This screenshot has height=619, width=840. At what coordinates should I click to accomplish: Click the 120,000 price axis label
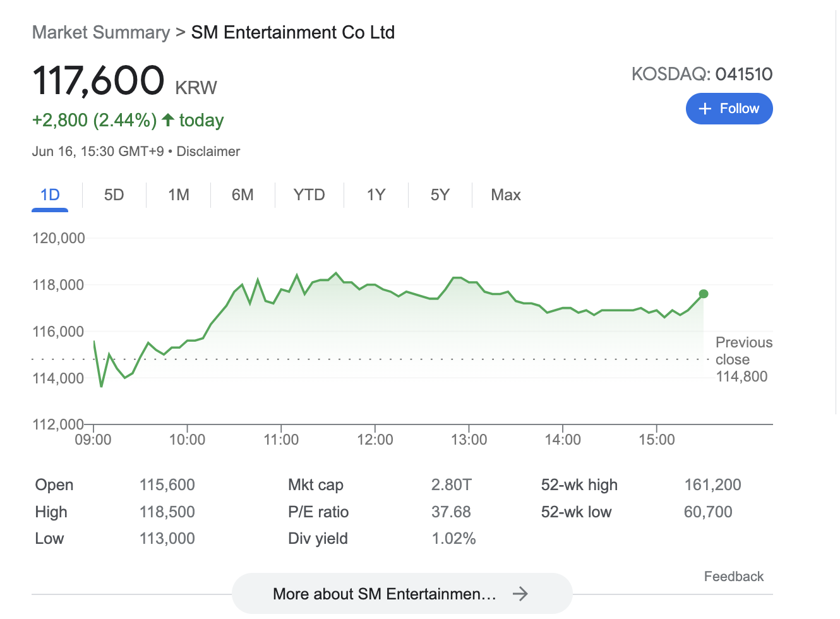point(59,238)
